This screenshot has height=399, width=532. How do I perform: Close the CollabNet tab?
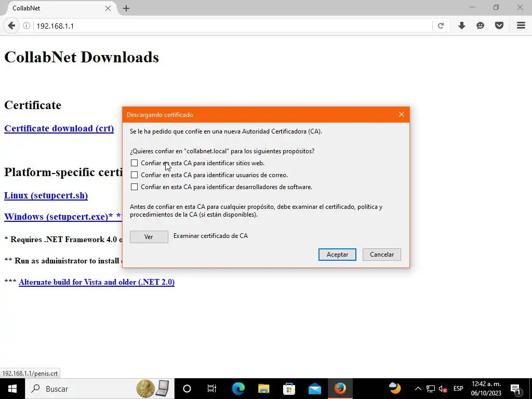tap(108, 8)
